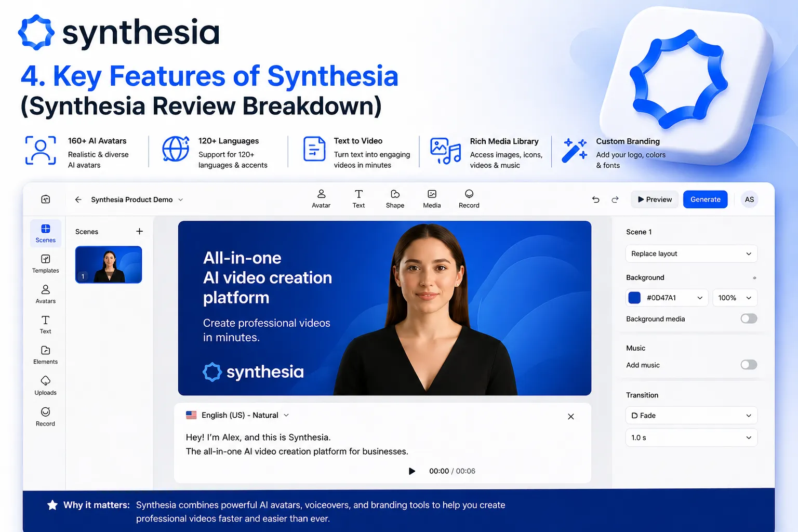The height and width of the screenshot is (532, 798).
Task: Click the Rich Media Library icon
Action: (x=445, y=151)
